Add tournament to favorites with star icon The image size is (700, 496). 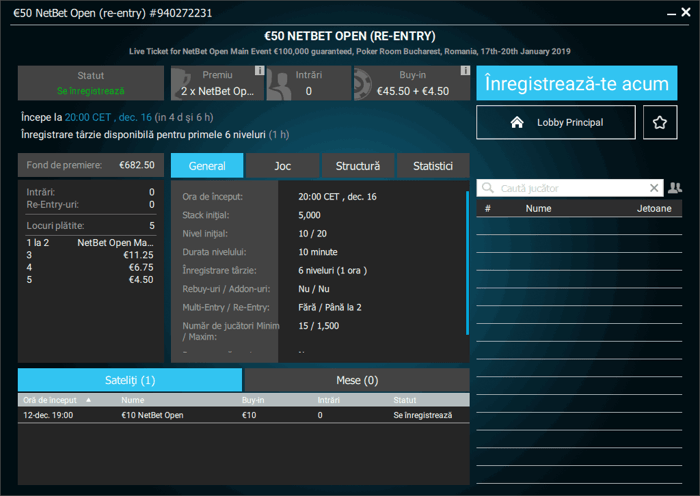(660, 122)
